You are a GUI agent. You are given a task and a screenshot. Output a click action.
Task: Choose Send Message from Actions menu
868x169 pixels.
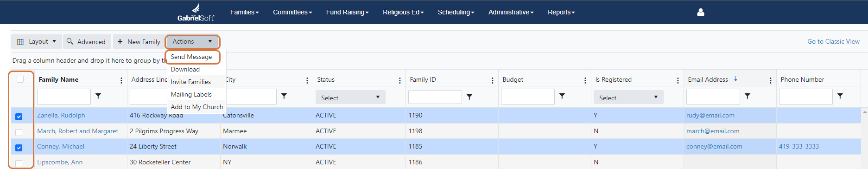(x=191, y=57)
